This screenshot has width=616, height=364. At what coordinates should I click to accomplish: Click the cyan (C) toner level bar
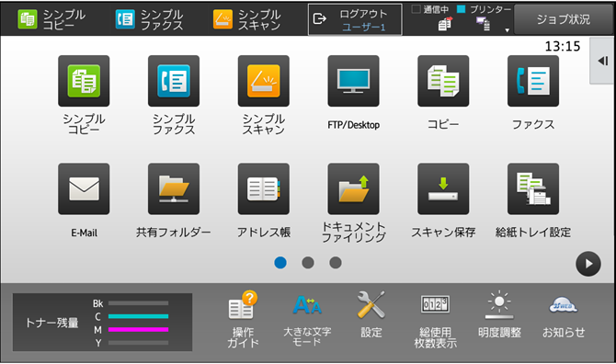click(138, 316)
